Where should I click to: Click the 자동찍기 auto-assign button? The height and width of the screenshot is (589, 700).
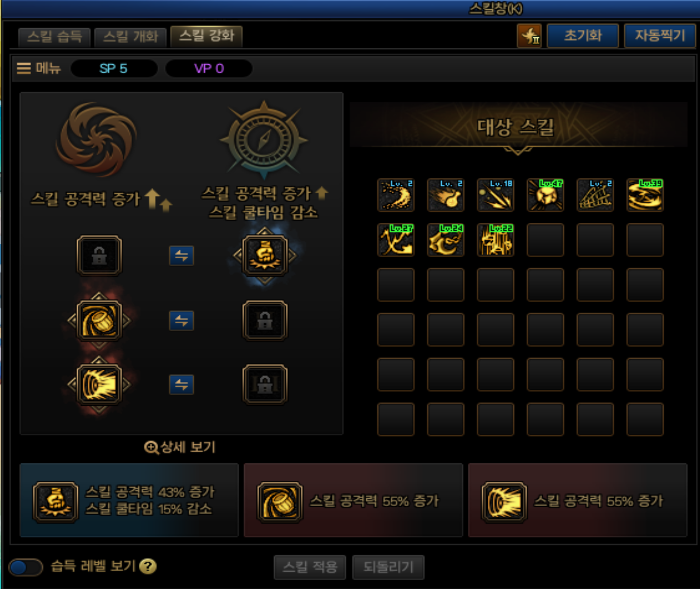coord(660,36)
